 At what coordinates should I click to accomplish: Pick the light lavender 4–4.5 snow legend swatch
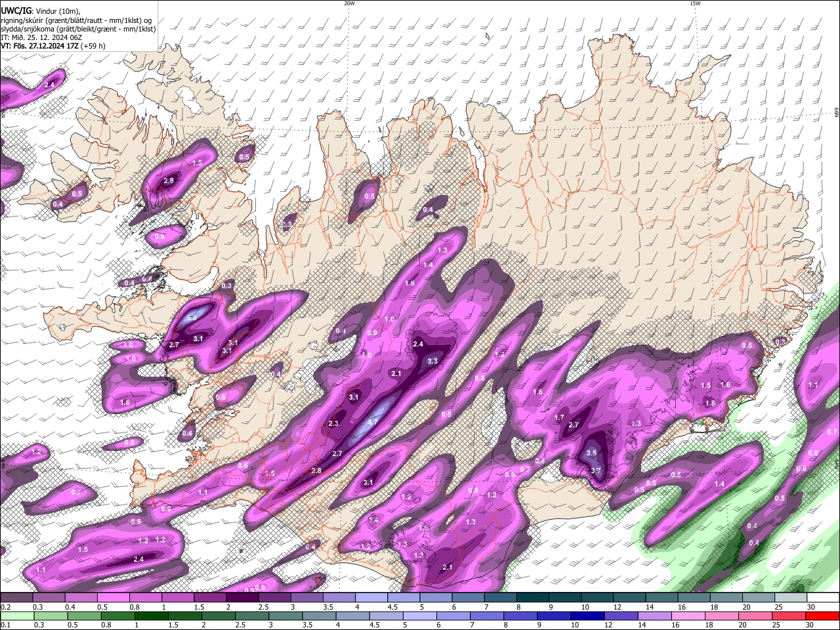(x=370, y=597)
